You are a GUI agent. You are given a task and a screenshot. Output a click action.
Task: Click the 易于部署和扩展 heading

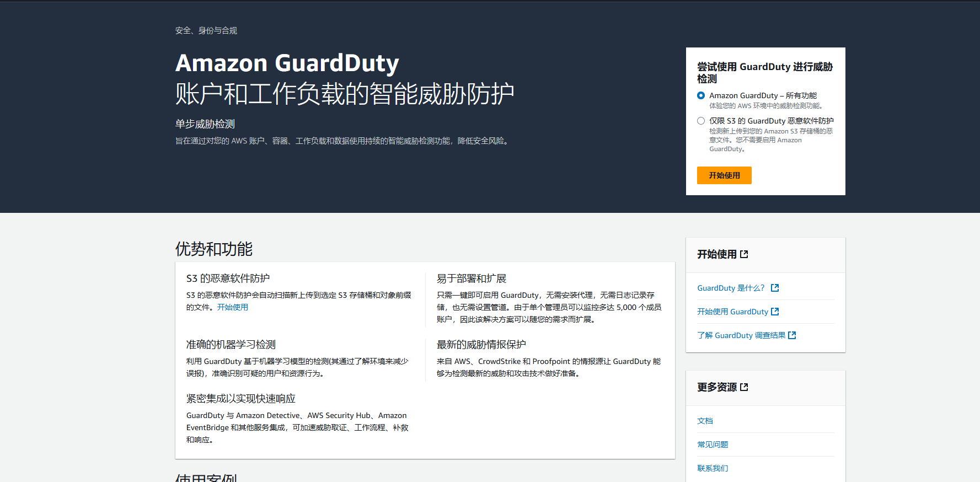[x=472, y=279]
